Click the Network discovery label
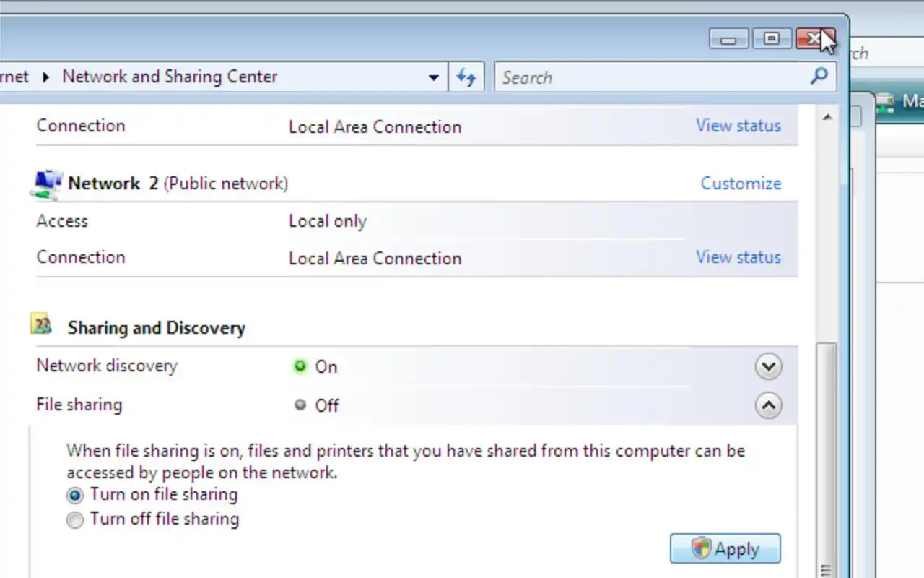Image resolution: width=924 pixels, height=578 pixels. tap(107, 366)
